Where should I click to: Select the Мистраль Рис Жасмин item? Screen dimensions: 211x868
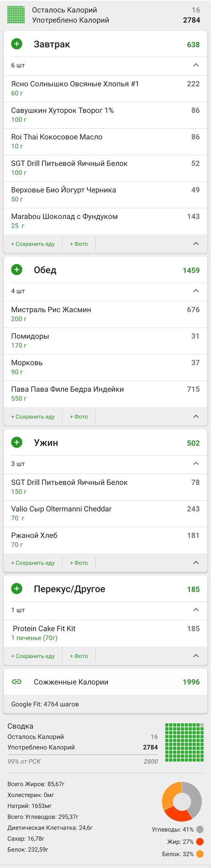click(x=105, y=314)
